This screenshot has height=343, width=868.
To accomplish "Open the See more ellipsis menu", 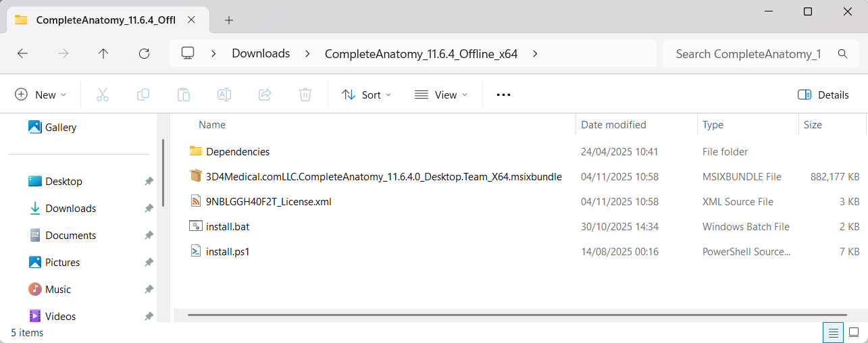I will click(503, 95).
